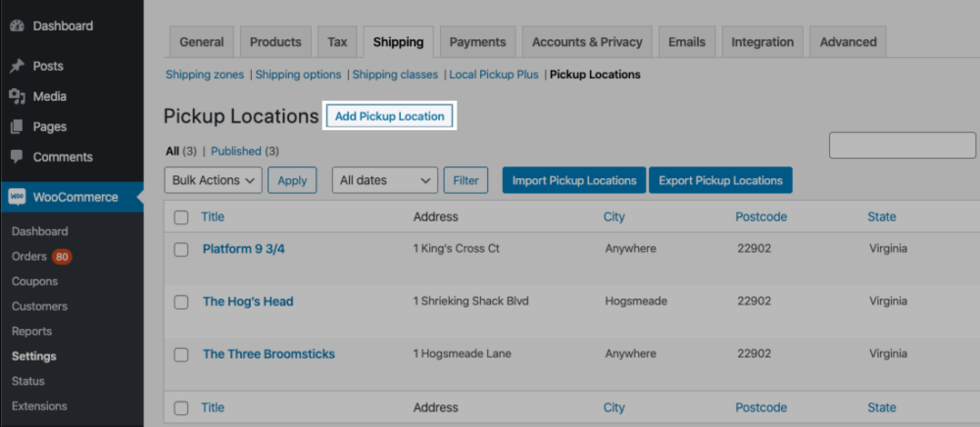Open the Shipping options sub-link

[299, 74]
